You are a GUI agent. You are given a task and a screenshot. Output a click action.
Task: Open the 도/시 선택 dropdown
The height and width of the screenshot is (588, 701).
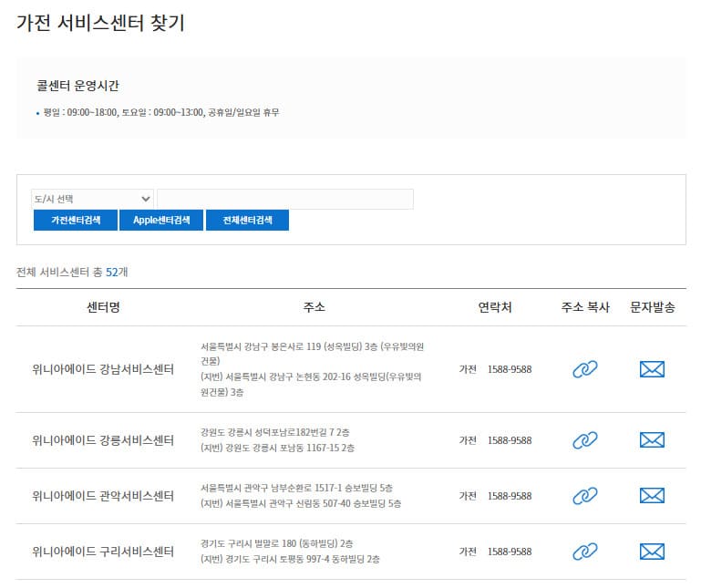[92, 199]
